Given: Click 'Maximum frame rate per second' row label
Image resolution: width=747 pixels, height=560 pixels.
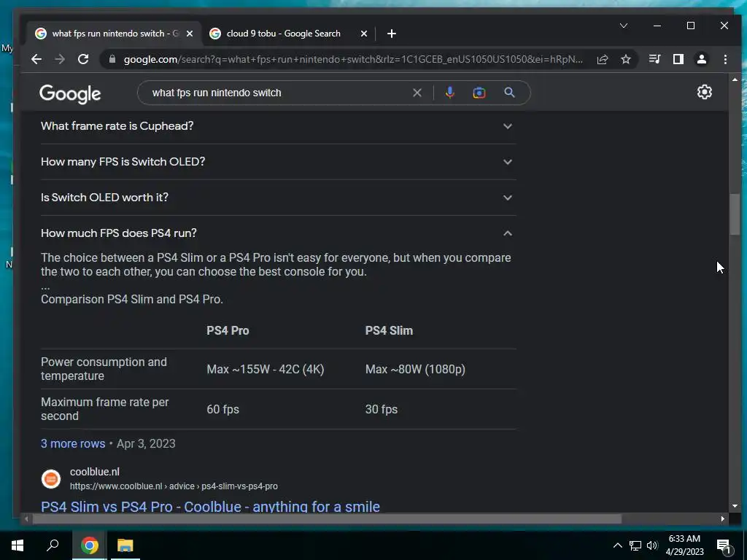Looking at the screenshot, I should pyautogui.click(x=105, y=409).
